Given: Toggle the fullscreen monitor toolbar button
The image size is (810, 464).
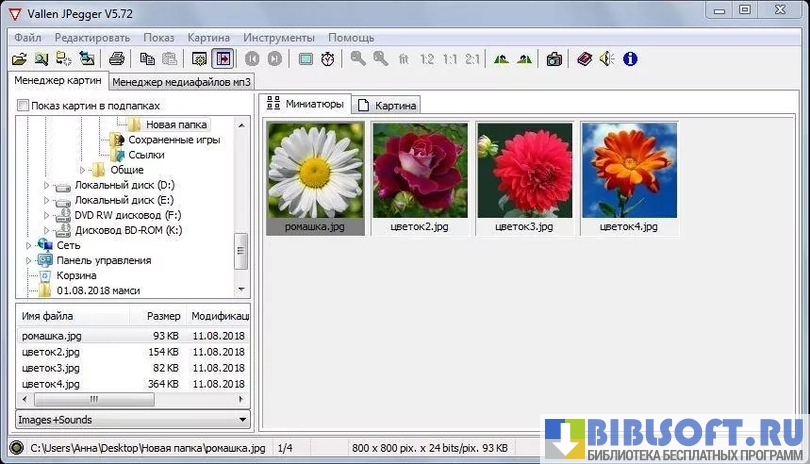Looking at the screenshot, I should 305,59.
